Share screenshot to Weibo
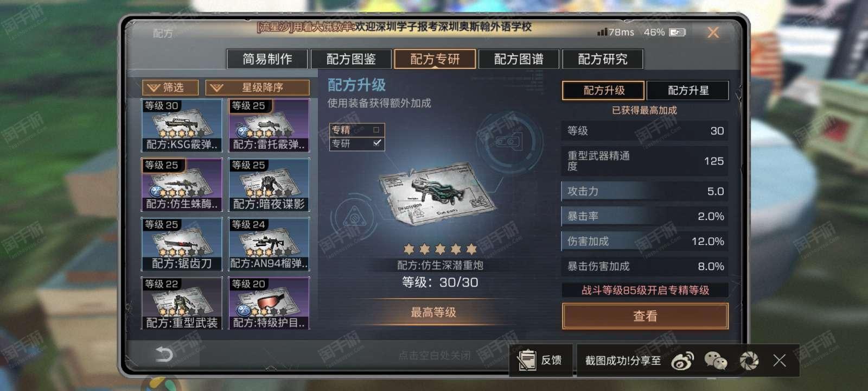The width and height of the screenshot is (868, 391). [682, 361]
